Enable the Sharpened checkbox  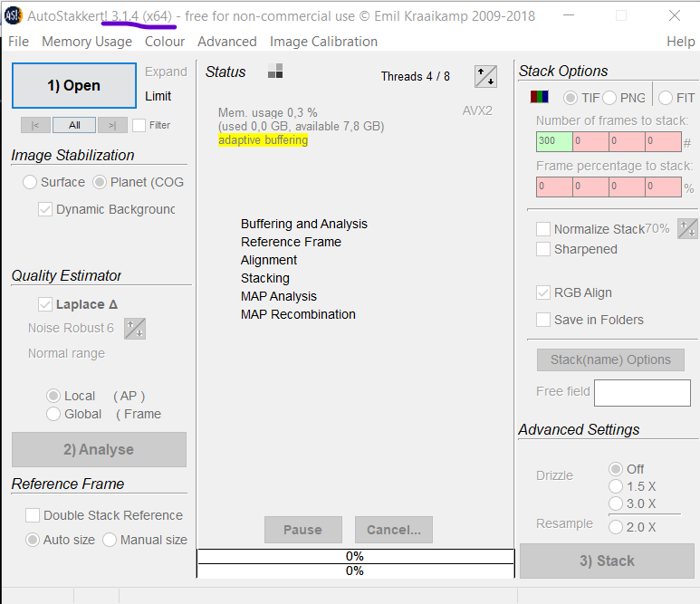542,249
